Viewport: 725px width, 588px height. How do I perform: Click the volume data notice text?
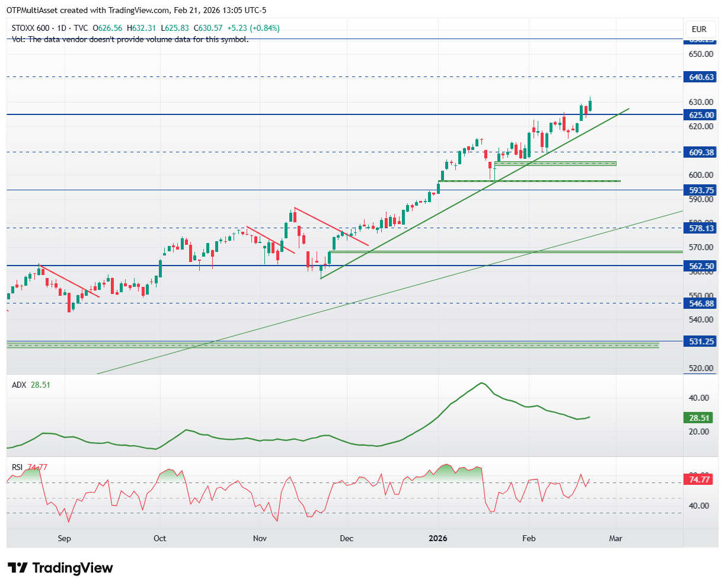pyautogui.click(x=130, y=39)
